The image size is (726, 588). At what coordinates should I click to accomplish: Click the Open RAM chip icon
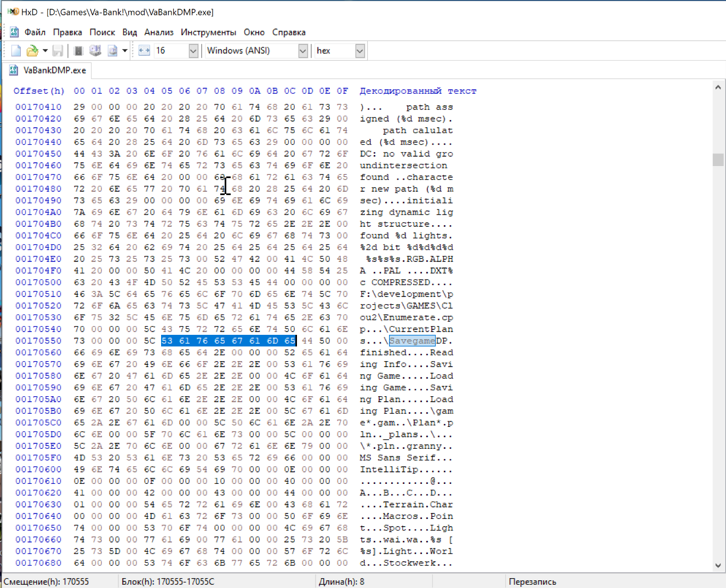pos(78,51)
